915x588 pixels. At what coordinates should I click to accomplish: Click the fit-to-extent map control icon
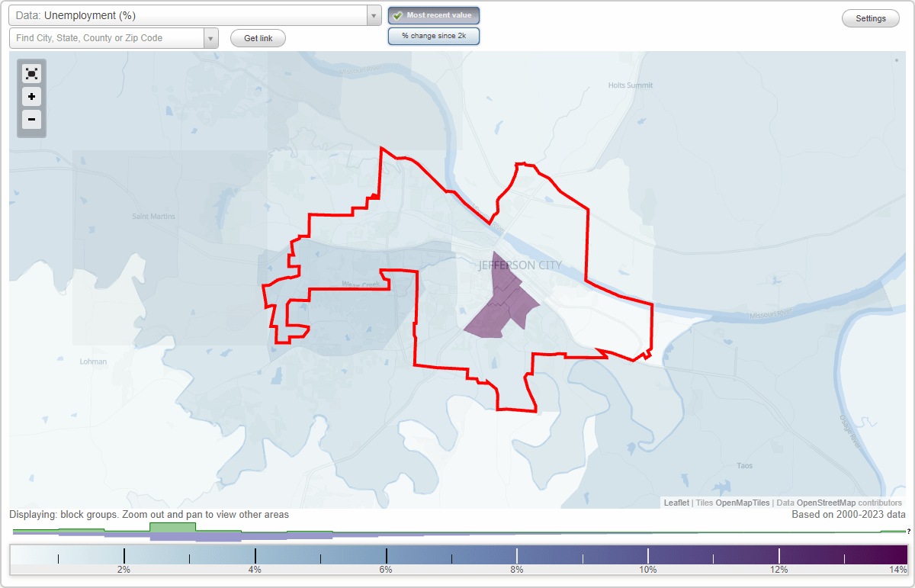(x=31, y=73)
